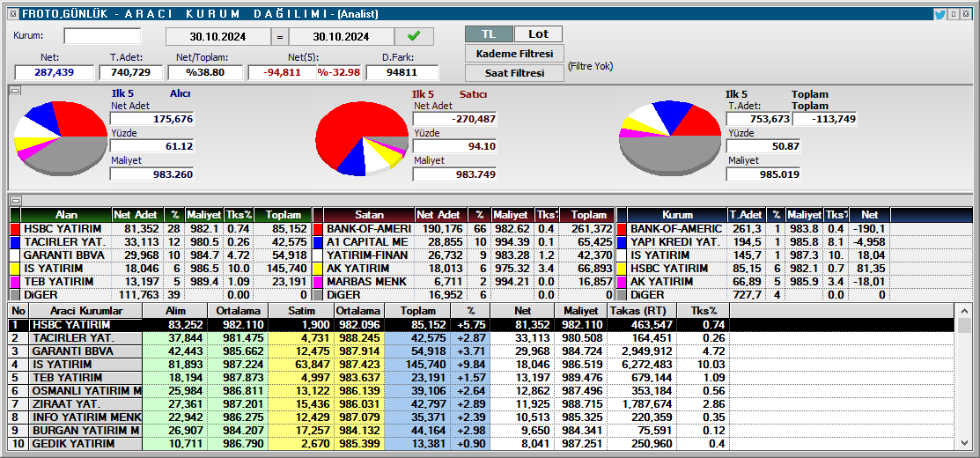Click the restore window button beside the Twitter icon
Screen dimensions: 980x458
coord(953,14)
